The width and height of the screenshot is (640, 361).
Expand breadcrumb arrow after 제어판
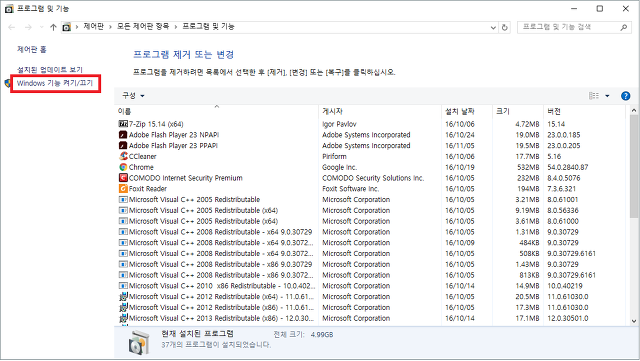pyautogui.click(x=110, y=27)
